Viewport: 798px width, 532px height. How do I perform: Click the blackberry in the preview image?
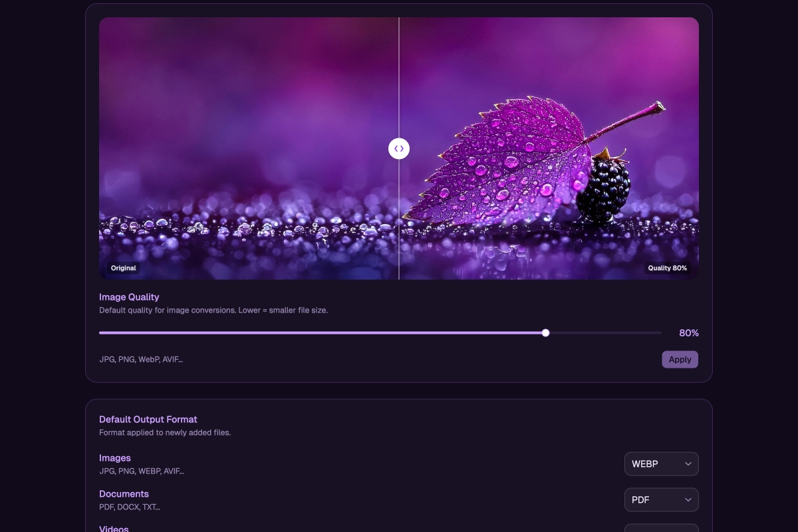(605, 190)
